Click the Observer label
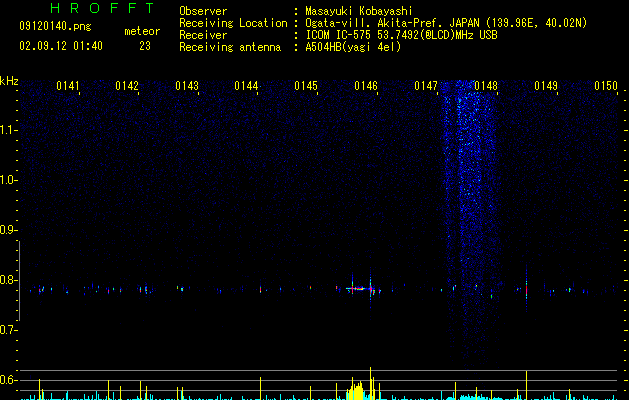This screenshot has width=629, height=400. [203, 11]
